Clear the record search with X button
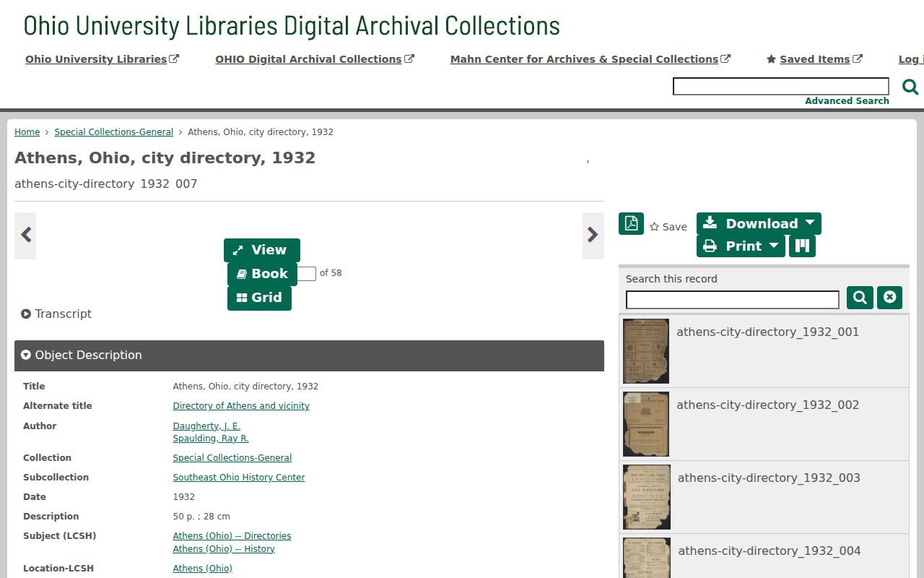Screen dimensions: 924x578 click(889, 298)
